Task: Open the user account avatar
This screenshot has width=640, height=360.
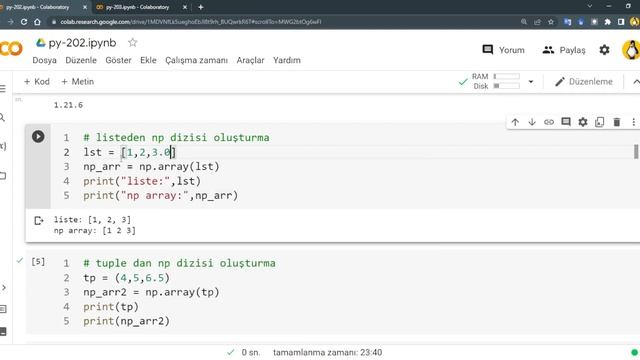Action: tap(631, 50)
